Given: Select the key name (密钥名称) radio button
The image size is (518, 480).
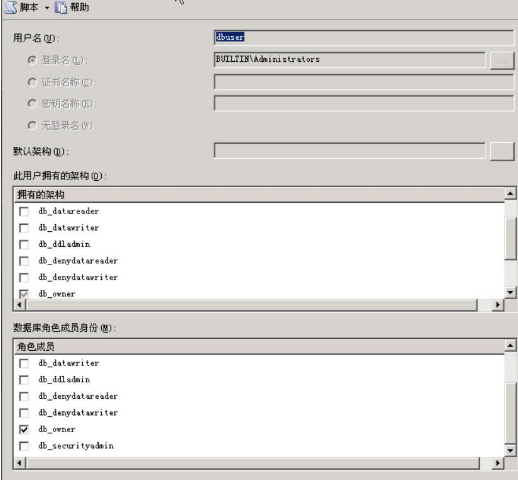Looking at the screenshot, I should 32,104.
